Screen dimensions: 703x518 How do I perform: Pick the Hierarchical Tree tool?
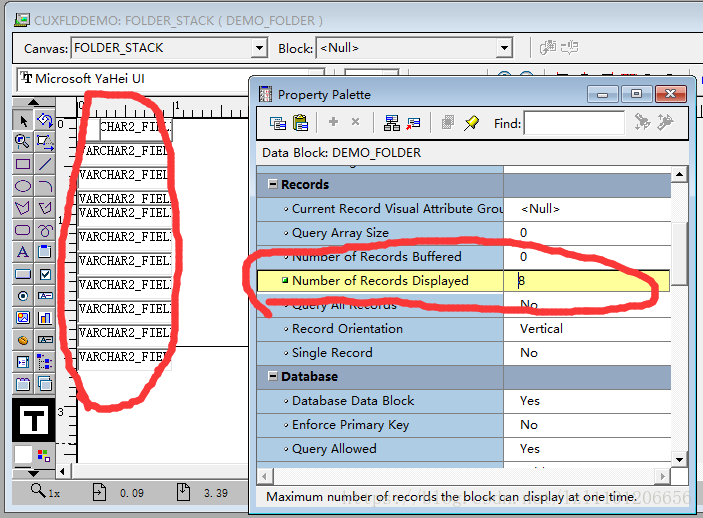click(45, 361)
